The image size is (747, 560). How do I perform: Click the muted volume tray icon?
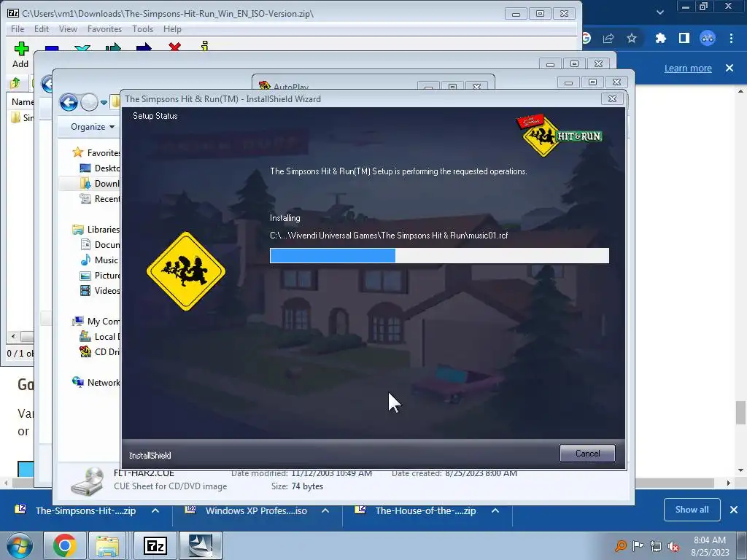tap(673, 546)
